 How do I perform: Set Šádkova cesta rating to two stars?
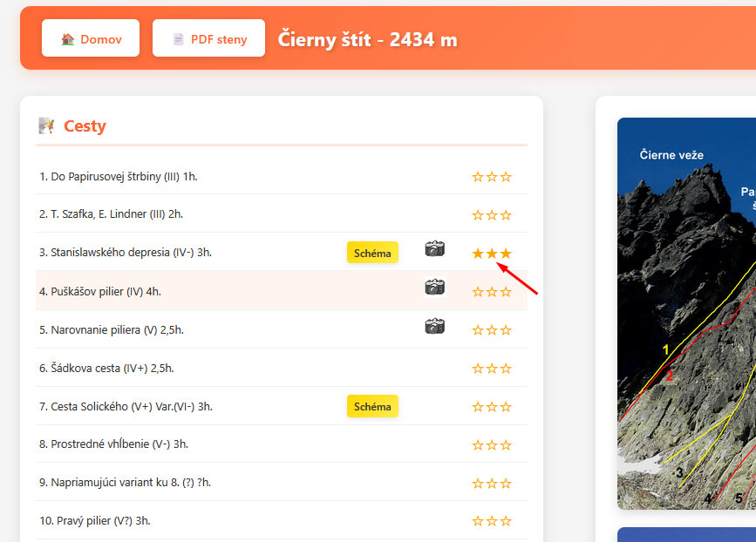(492, 369)
